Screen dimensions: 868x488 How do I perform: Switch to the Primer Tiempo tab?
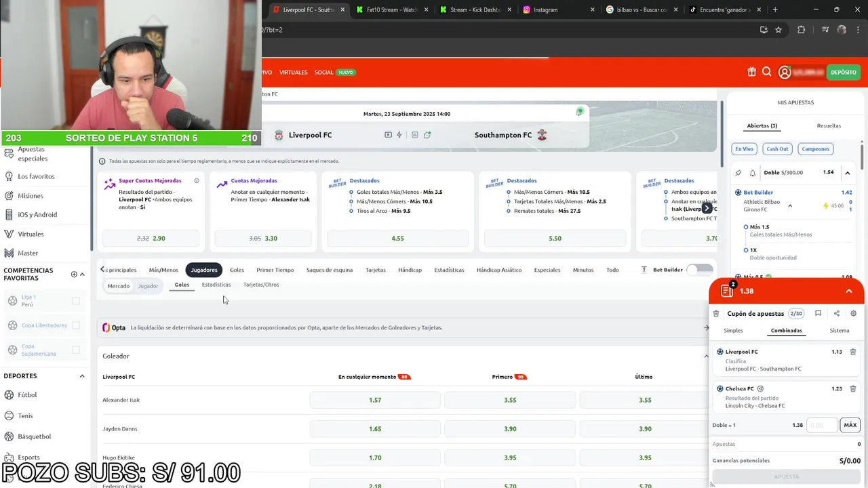(x=275, y=270)
